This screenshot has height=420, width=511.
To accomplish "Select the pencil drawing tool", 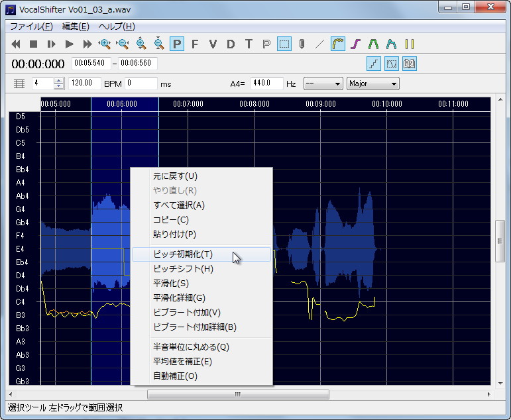I will pos(302,44).
